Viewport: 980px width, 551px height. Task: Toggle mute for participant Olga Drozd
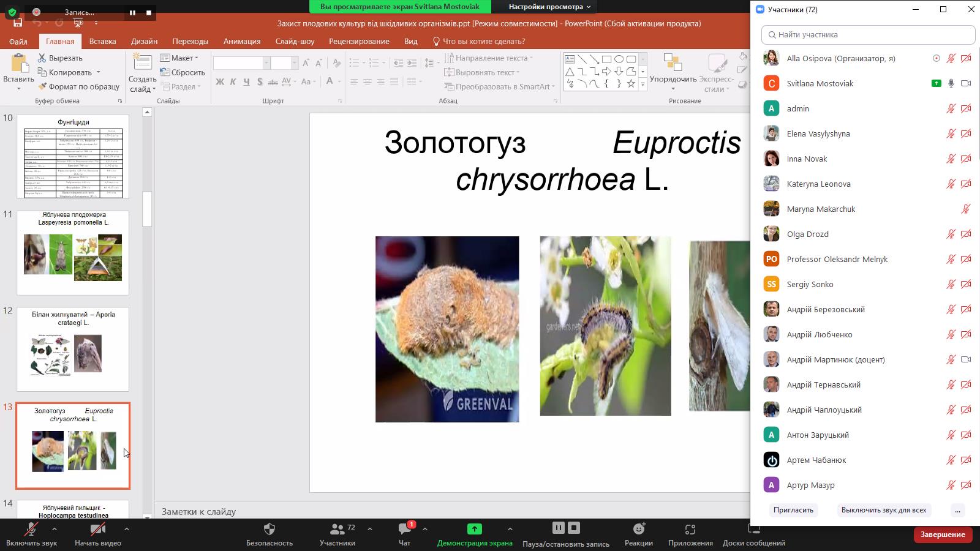[951, 234]
